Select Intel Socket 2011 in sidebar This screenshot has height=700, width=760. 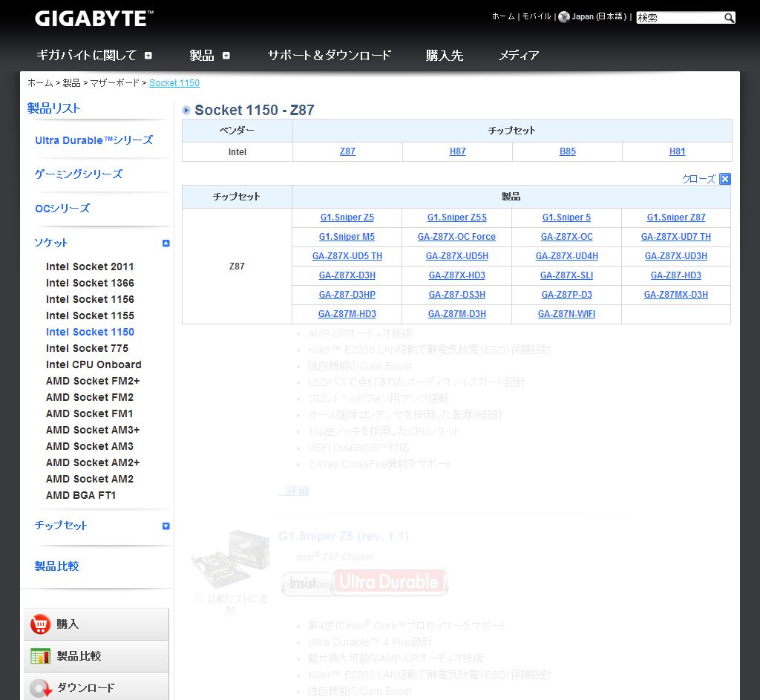[90, 266]
